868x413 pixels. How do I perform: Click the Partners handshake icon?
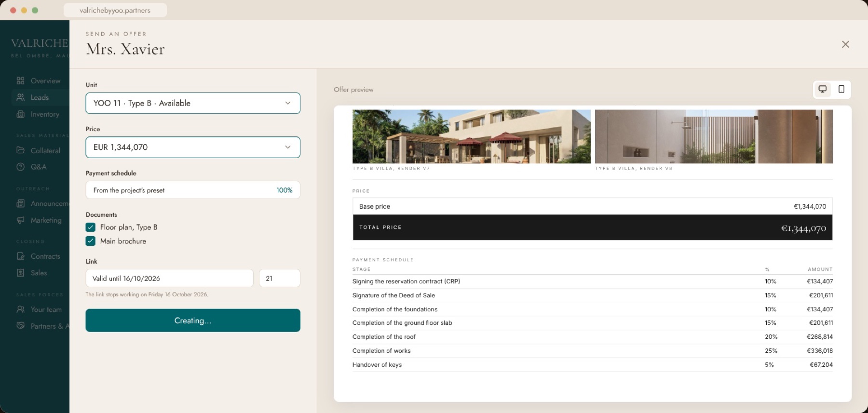point(20,326)
